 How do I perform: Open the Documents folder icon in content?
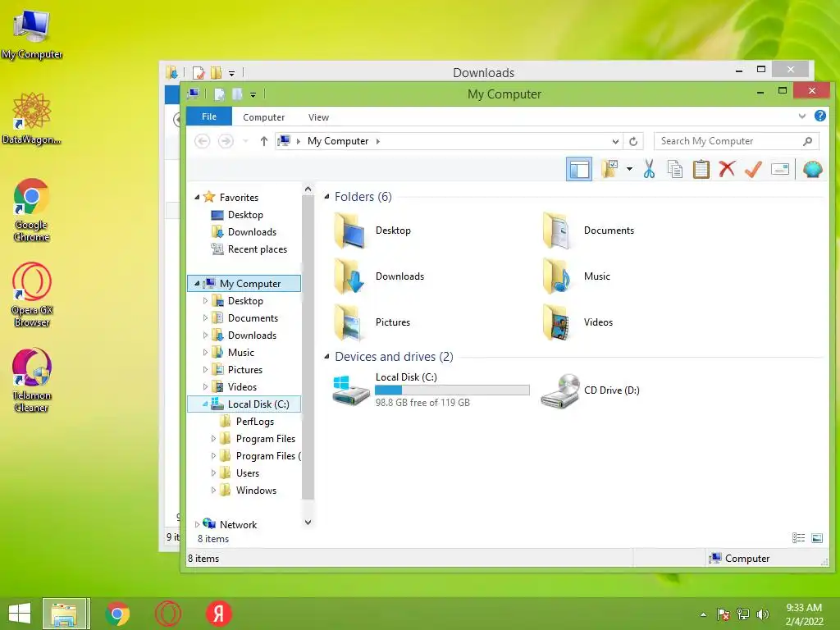click(x=557, y=231)
